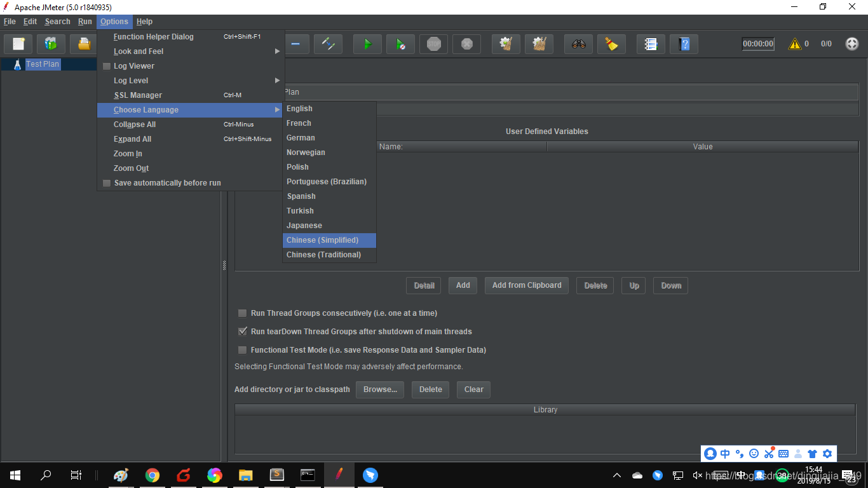Screen dimensions: 868x488
Task: Click the Stop test icon
Action: 433,44
